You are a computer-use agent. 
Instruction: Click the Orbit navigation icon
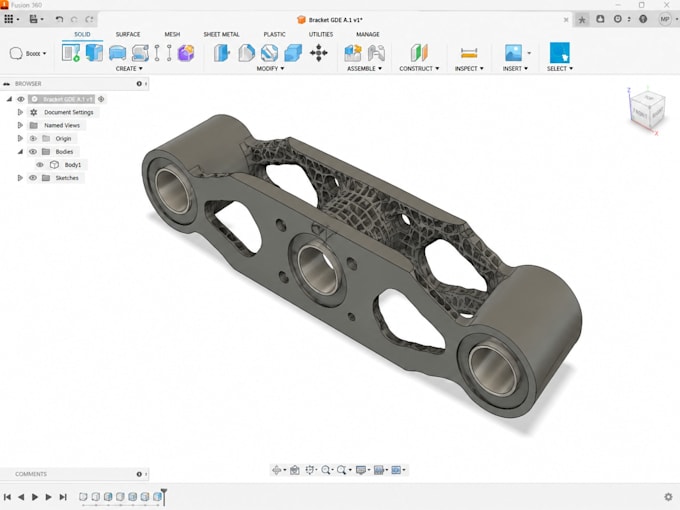pyautogui.click(x=276, y=470)
